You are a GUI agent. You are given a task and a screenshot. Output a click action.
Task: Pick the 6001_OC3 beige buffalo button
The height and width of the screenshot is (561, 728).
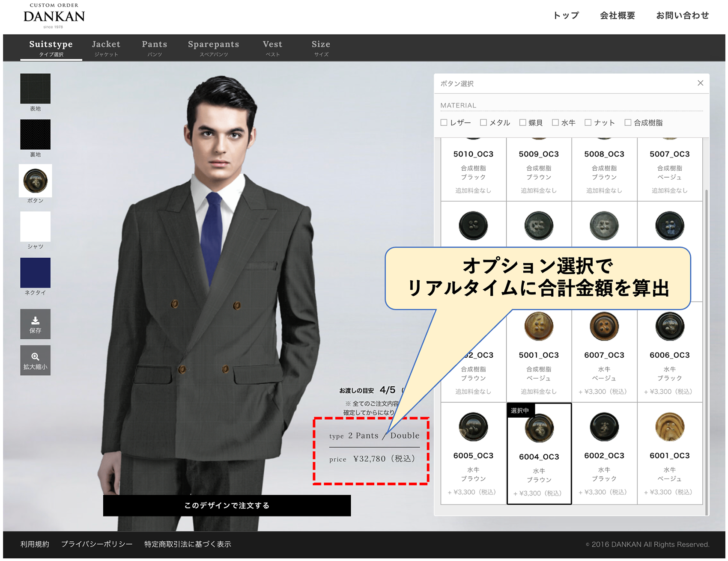point(669,427)
